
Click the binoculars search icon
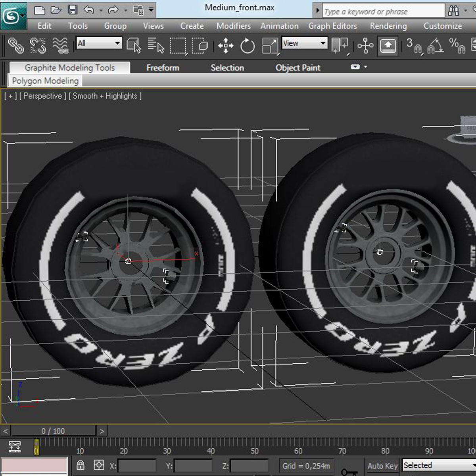[x=453, y=11]
